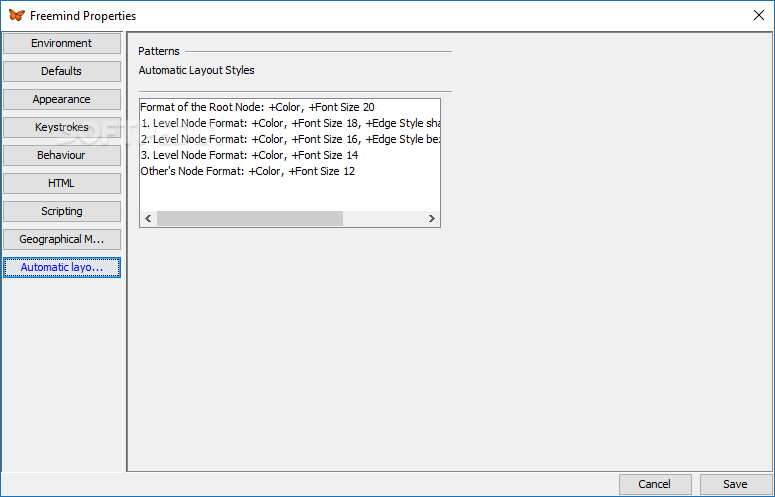Image resolution: width=775 pixels, height=497 pixels.
Task: Open the Geographical M... tab
Action: 62,239
